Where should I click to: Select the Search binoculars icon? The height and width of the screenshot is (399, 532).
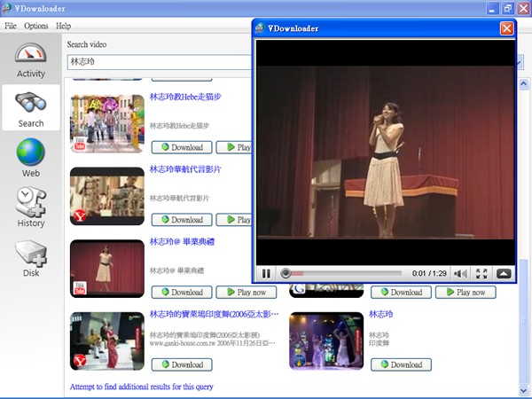click(x=31, y=108)
